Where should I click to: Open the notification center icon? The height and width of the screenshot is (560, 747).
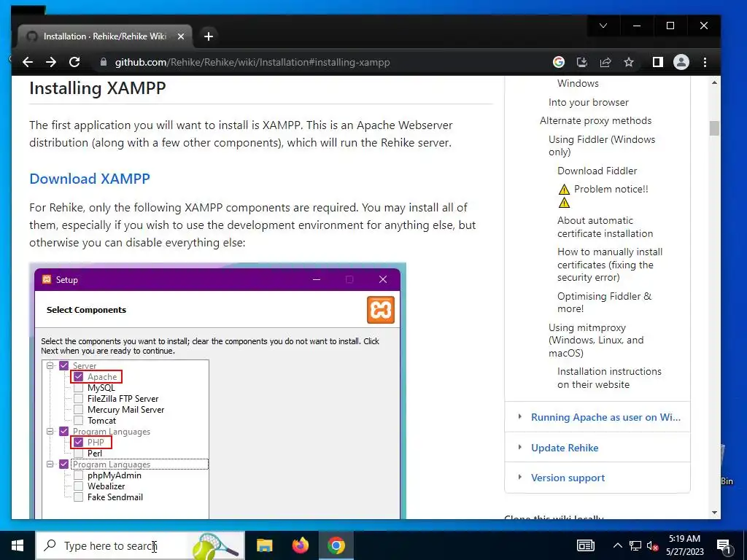[724, 545]
